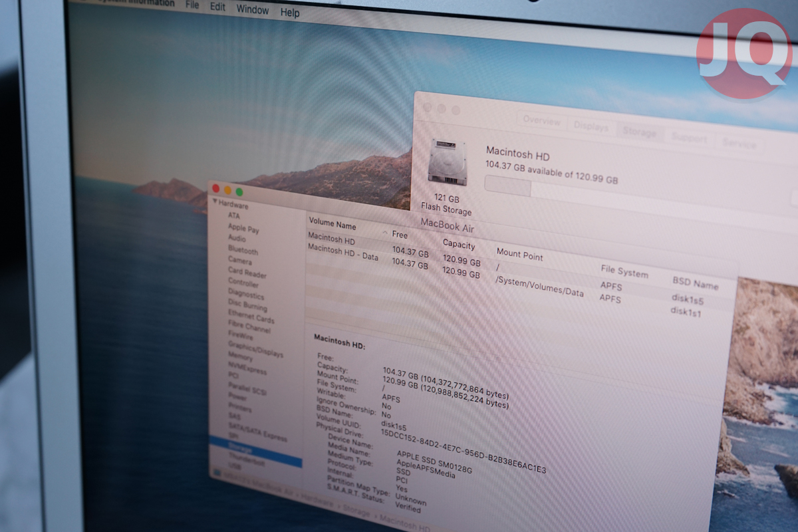Select Ethernet Cards in the sidebar
Screen dimensions: 798x532
[x=251, y=317]
